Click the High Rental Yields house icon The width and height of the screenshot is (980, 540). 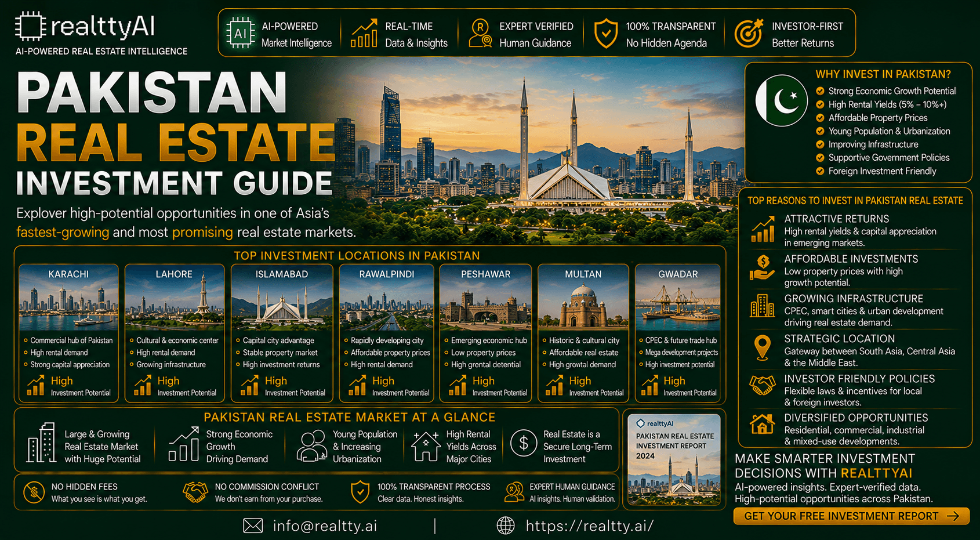coord(426,445)
